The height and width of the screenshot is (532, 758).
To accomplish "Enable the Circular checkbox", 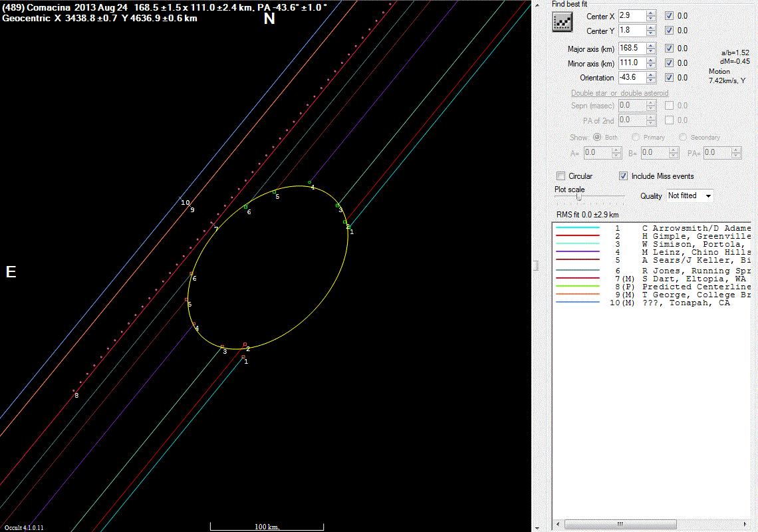I will (561, 176).
